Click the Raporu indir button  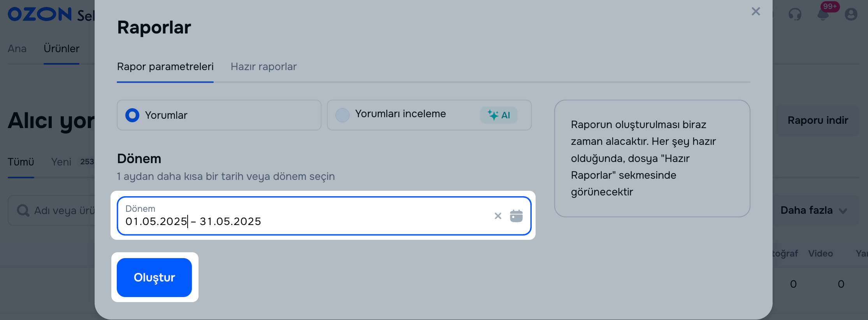(x=817, y=120)
